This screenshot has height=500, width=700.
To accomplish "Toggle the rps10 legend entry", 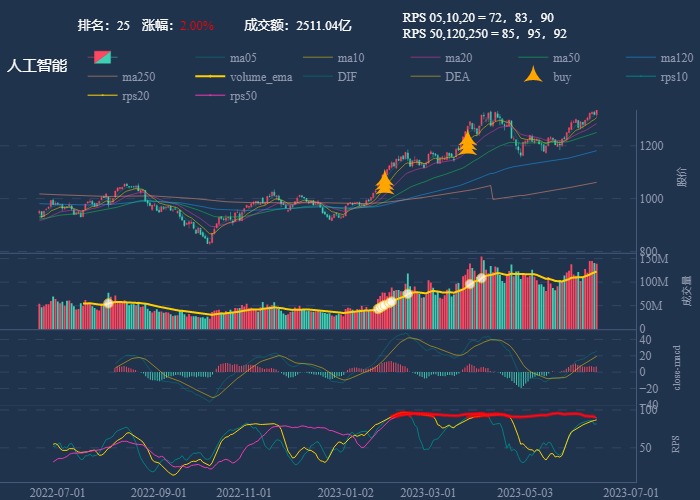I will pos(676,77).
